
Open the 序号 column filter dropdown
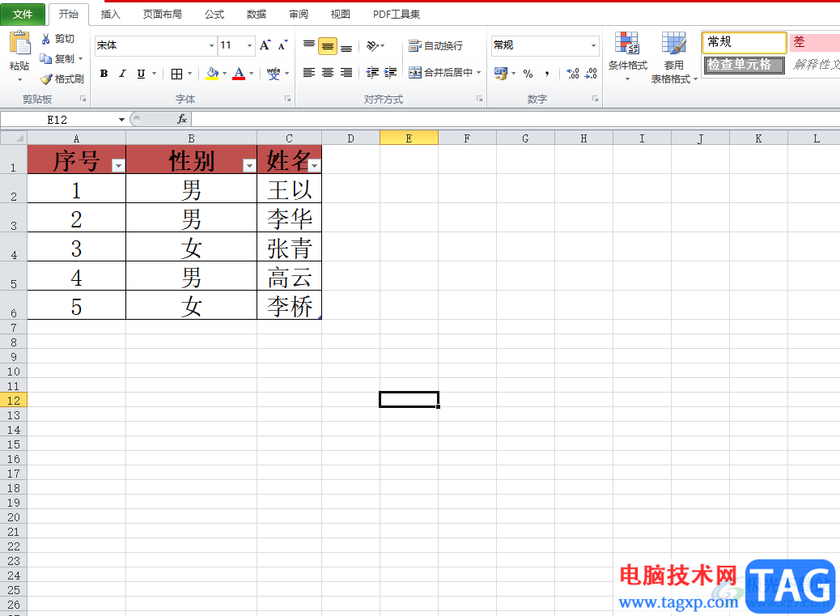[118, 166]
